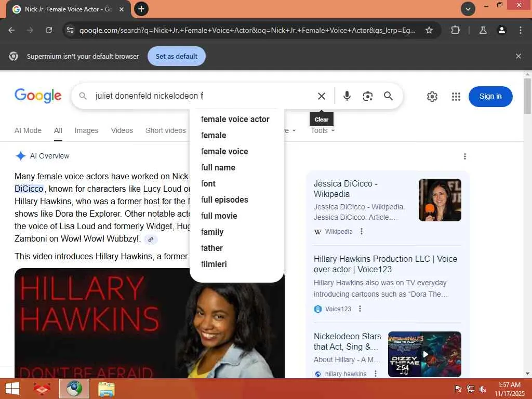Viewport: 532px width, 399px height.
Task: Click the source link chip after Wubbzy
Action: click(x=151, y=239)
